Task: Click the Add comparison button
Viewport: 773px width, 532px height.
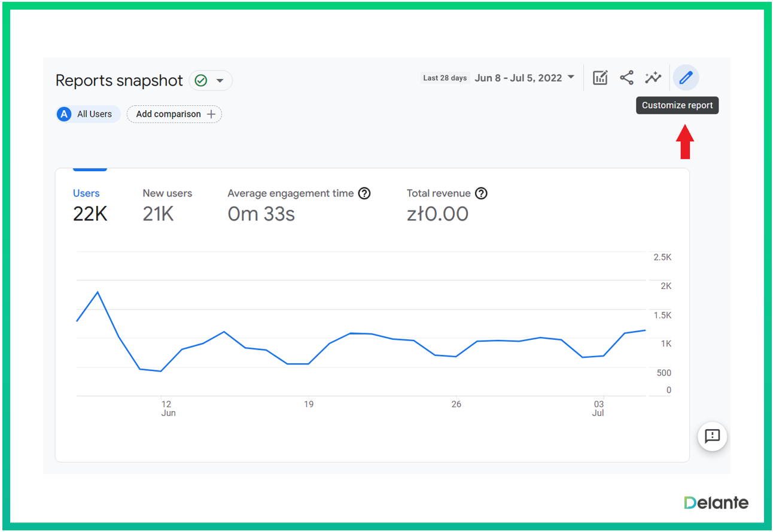Action: coord(168,114)
